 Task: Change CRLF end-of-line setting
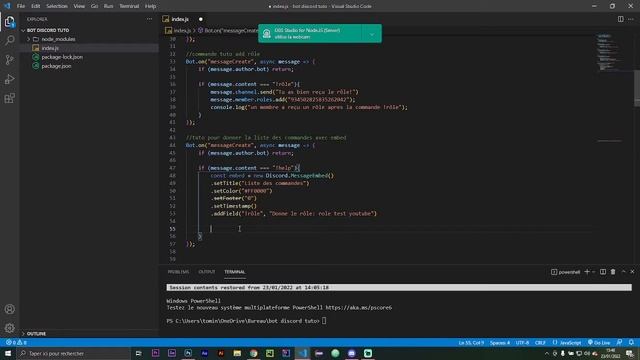tap(540, 342)
